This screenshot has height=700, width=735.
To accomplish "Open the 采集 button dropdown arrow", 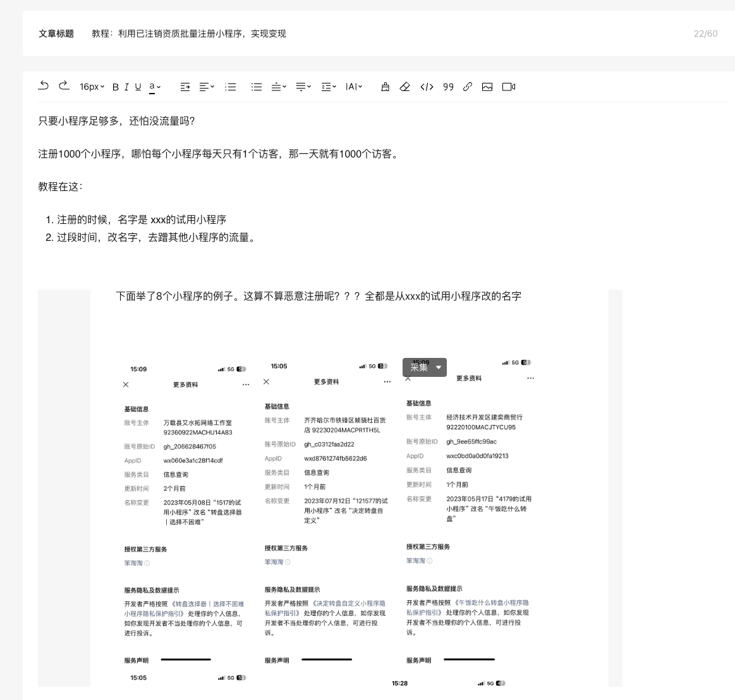I will (x=439, y=367).
